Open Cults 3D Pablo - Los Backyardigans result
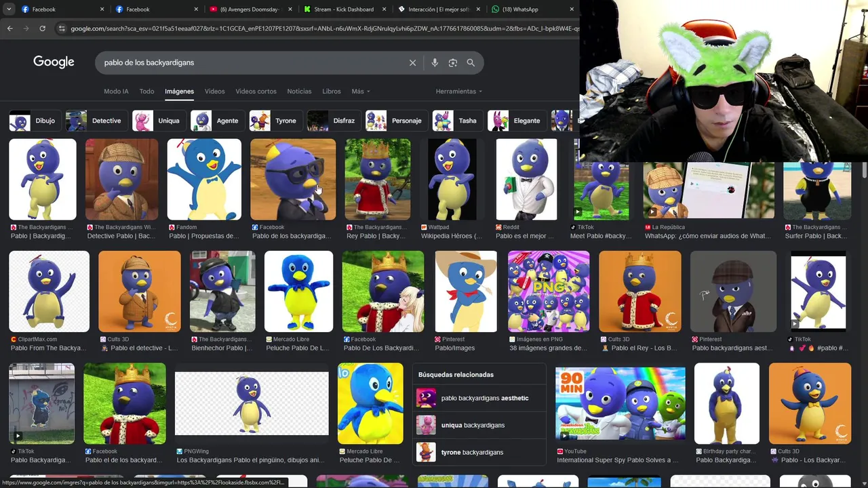 810,403
